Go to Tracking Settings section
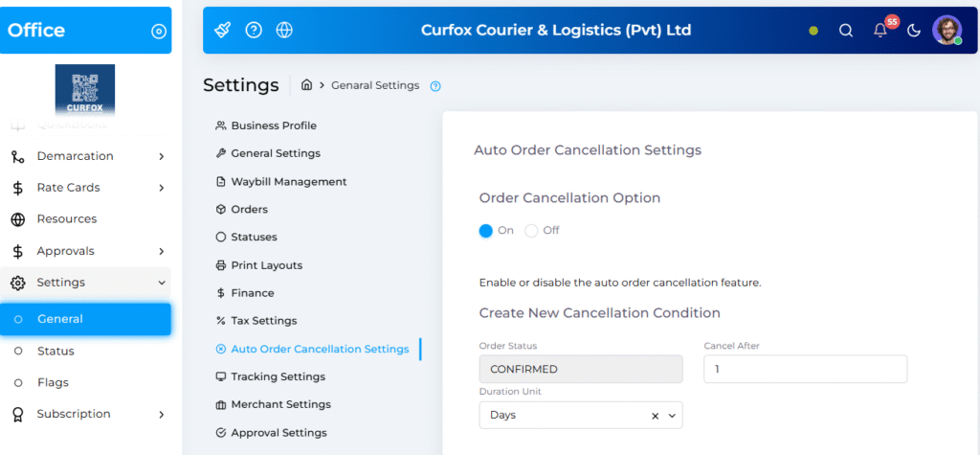Screen dimensions: 980x455 point(278,377)
